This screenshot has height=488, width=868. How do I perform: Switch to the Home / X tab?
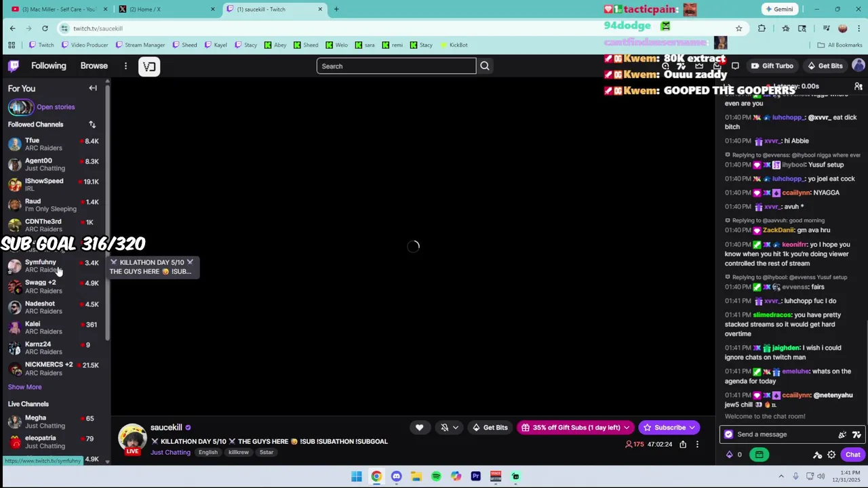click(166, 9)
